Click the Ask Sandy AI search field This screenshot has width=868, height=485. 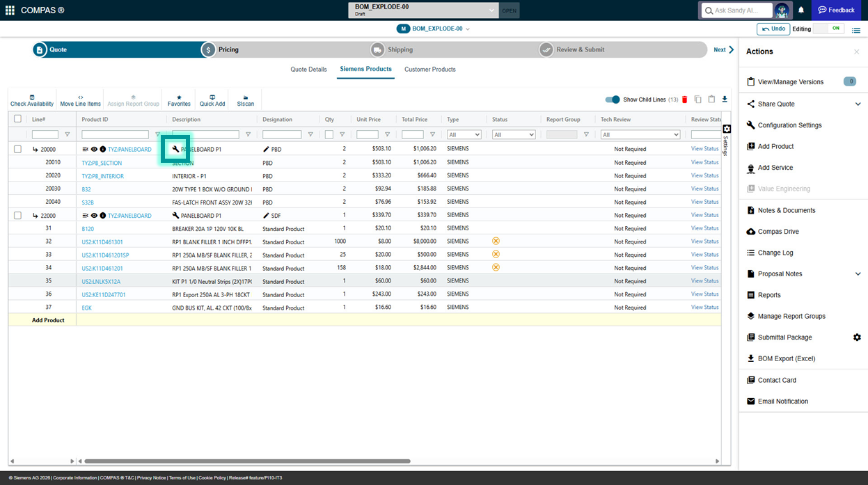pos(736,10)
